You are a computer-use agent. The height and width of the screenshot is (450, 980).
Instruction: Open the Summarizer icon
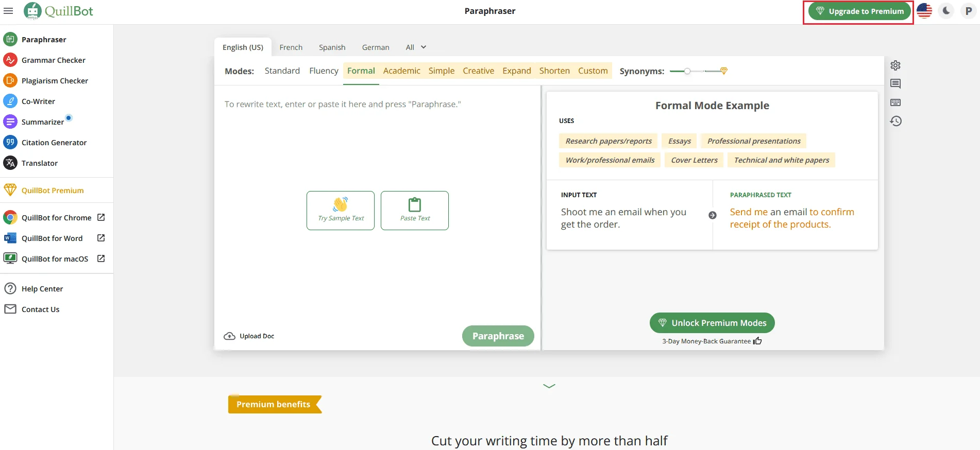[x=10, y=122]
